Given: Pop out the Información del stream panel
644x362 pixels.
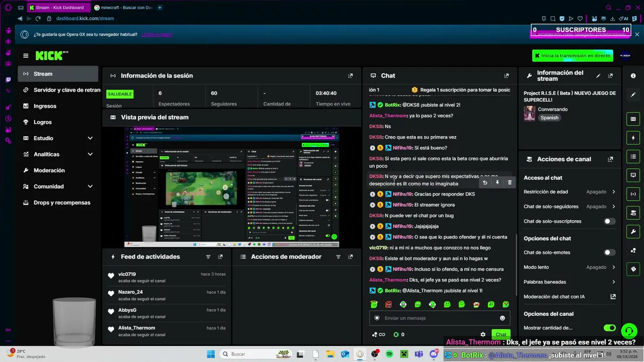Looking at the screenshot, I should pyautogui.click(x=610, y=76).
